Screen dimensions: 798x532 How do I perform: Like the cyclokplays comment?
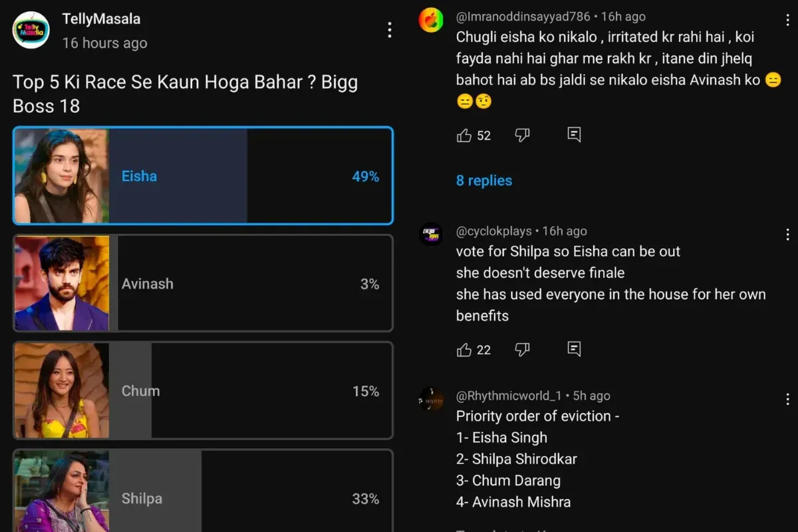coord(464,350)
